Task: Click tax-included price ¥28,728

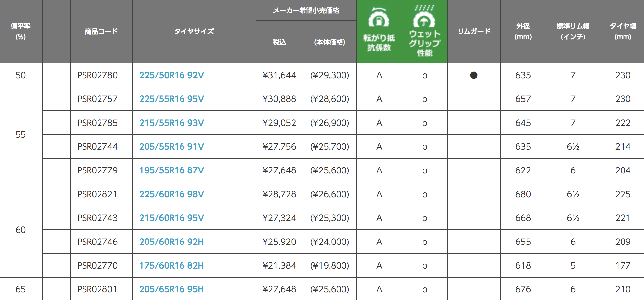Action: click(279, 194)
